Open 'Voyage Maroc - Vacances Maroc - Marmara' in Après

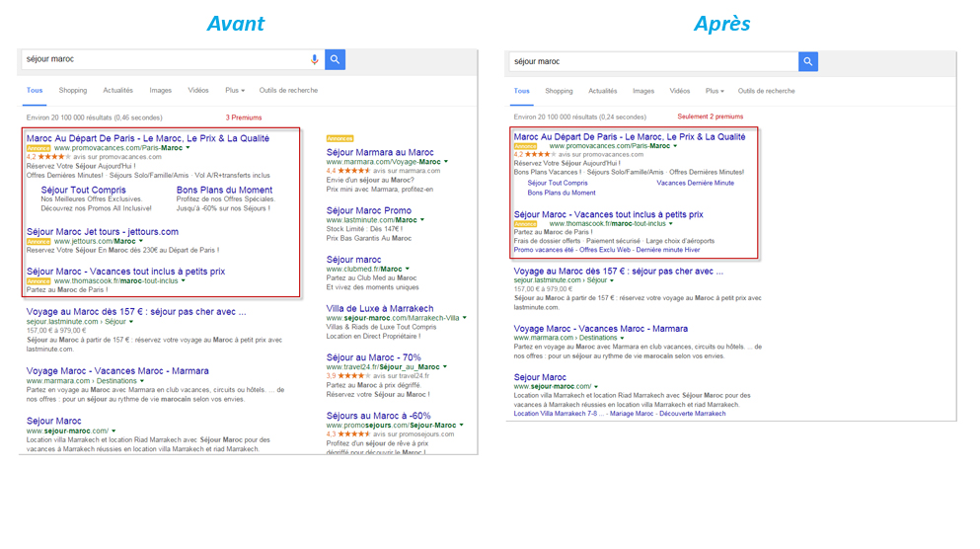601,328
